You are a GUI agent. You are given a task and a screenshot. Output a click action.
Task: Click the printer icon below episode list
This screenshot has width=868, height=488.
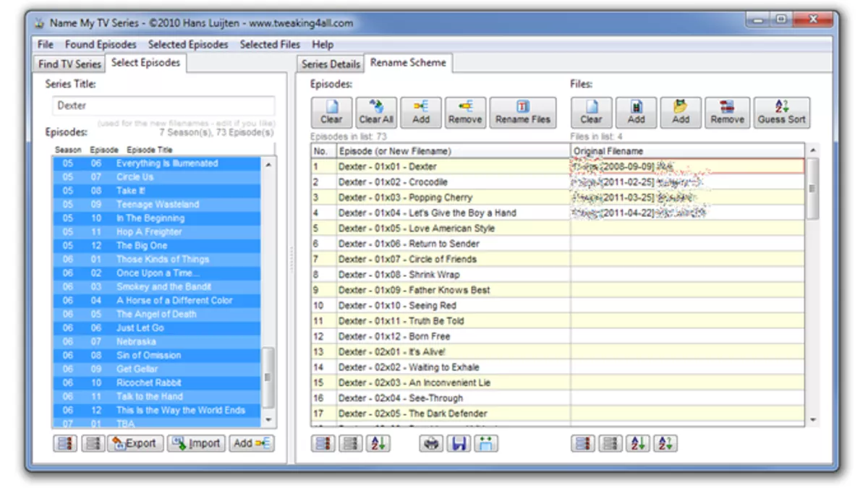point(432,444)
